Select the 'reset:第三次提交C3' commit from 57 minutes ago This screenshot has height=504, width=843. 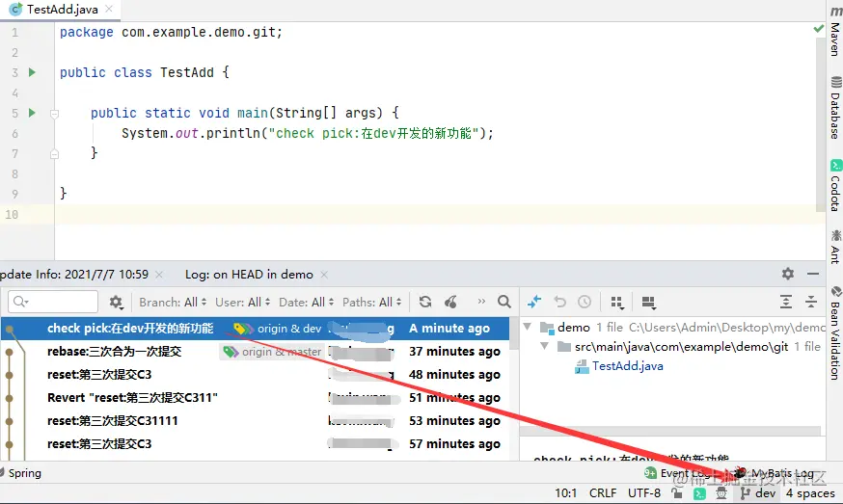pyautogui.click(x=255, y=444)
